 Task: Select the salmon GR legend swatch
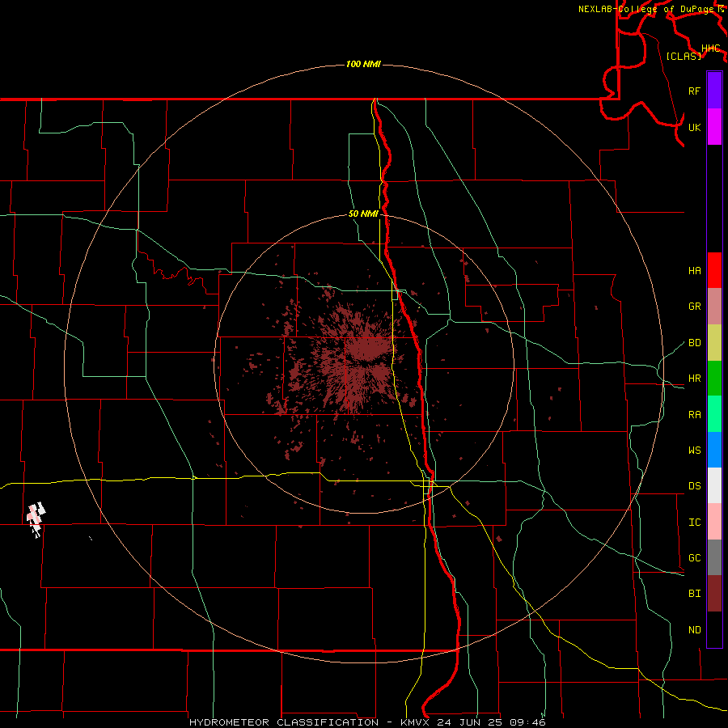point(714,306)
